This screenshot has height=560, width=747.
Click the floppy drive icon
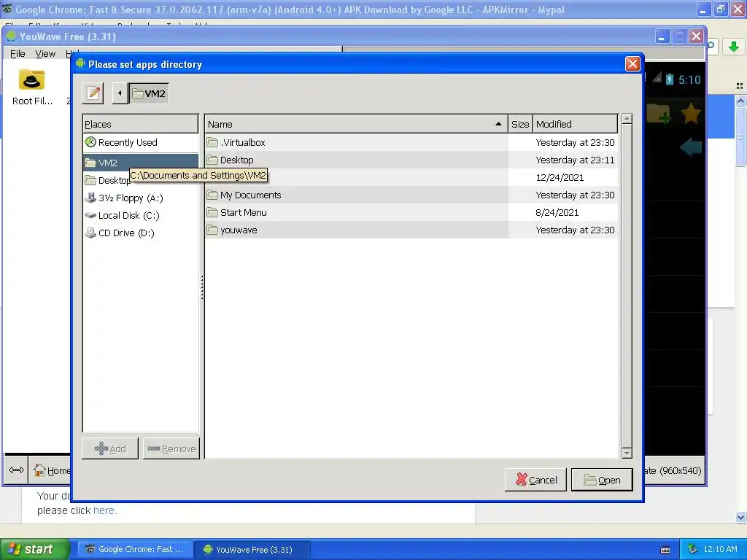click(90, 198)
